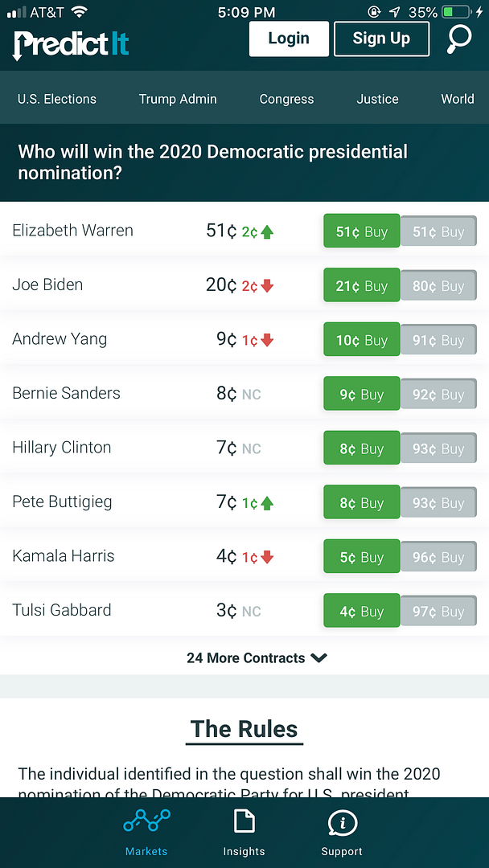Buy No on Joe Biden at 80¢
This screenshot has width=489, height=868.
(x=438, y=286)
